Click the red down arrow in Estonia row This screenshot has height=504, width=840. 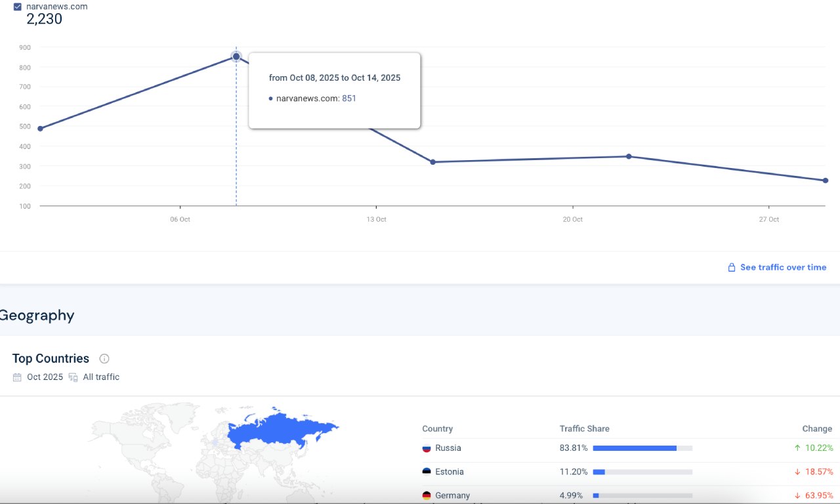tap(797, 472)
